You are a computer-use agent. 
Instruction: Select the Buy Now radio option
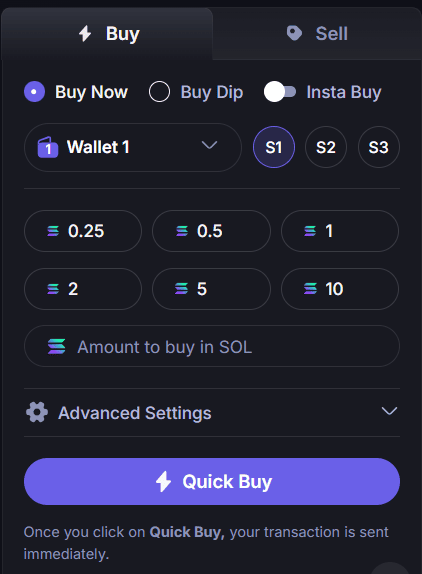tap(34, 92)
